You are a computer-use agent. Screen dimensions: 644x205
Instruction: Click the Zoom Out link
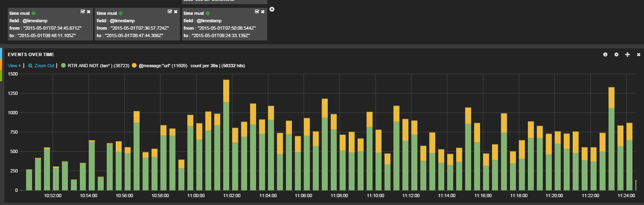tap(41, 66)
